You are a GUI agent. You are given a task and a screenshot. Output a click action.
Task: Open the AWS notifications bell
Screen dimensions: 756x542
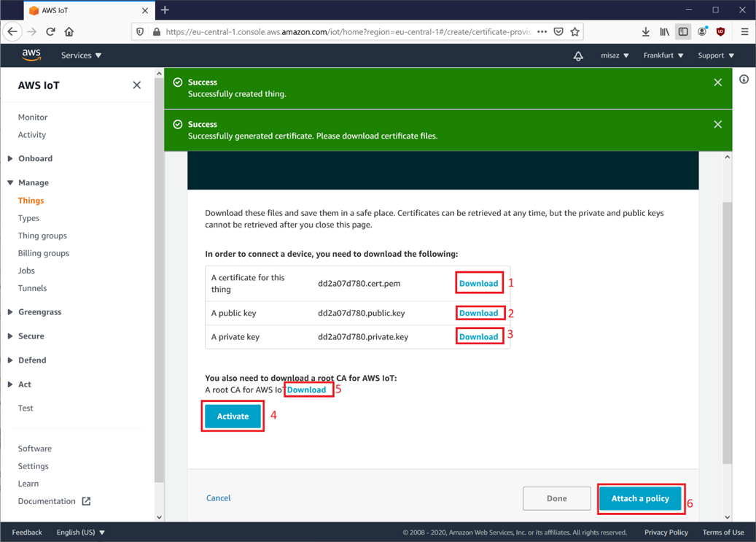(578, 55)
